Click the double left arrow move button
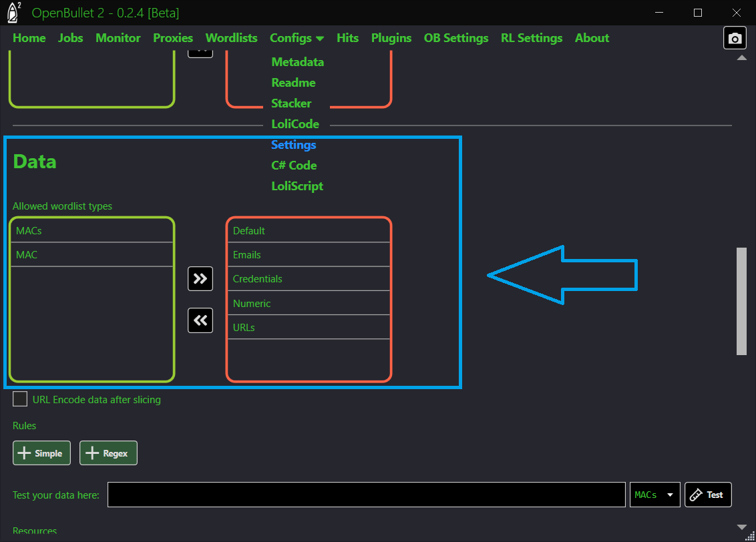 pyautogui.click(x=200, y=320)
